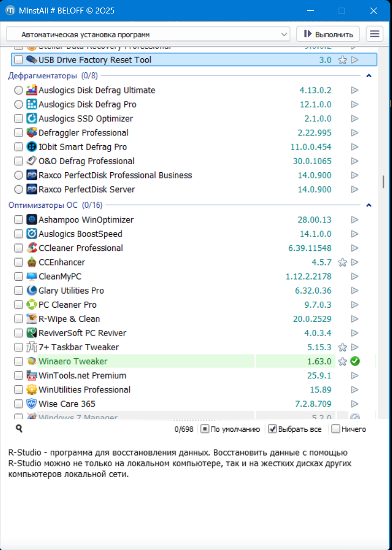392x550 pixels.
Task: Collapse the Дефрагментаторы section
Action: 369,76
